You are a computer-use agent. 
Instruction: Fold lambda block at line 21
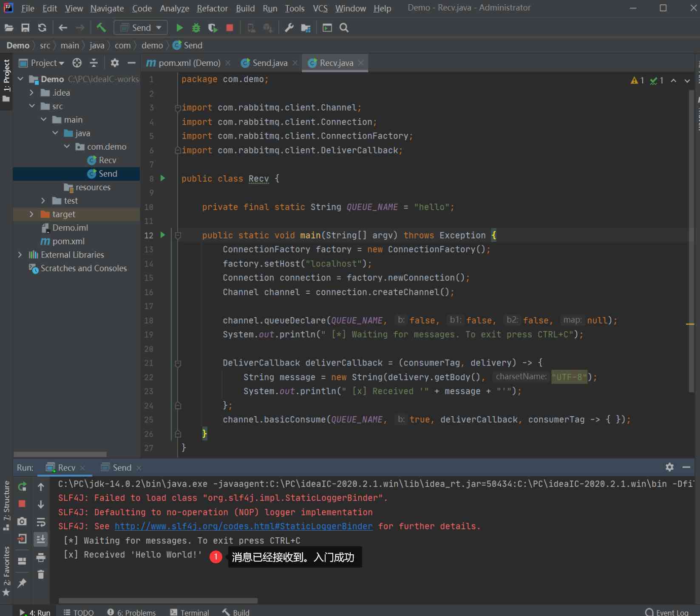178,363
